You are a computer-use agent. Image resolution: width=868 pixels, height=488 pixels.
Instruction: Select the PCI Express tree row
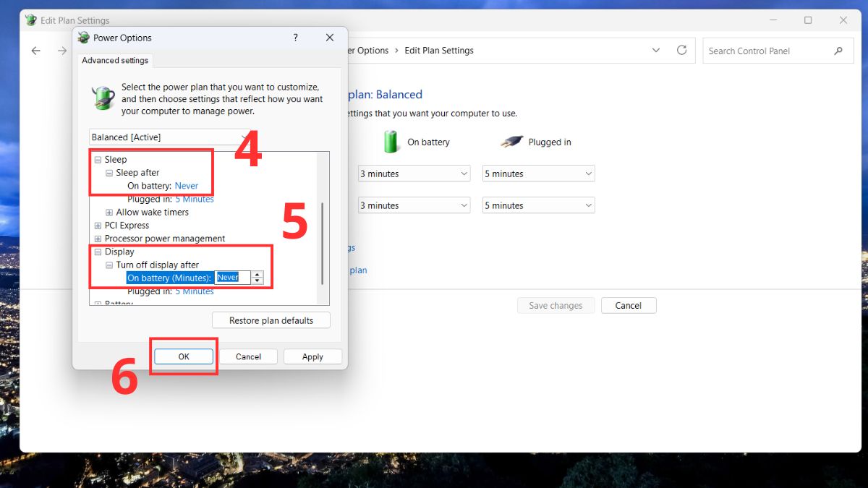pos(127,226)
